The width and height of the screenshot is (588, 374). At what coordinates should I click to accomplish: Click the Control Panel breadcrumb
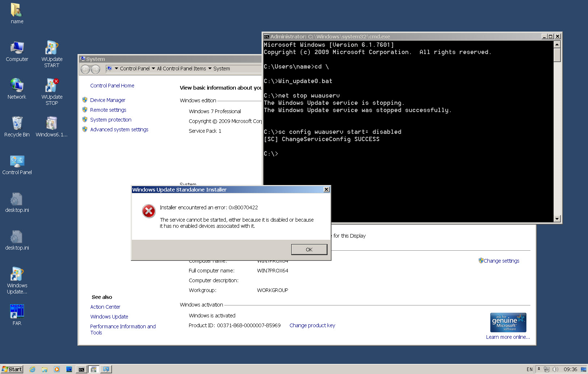pyautogui.click(x=134, y=69)
